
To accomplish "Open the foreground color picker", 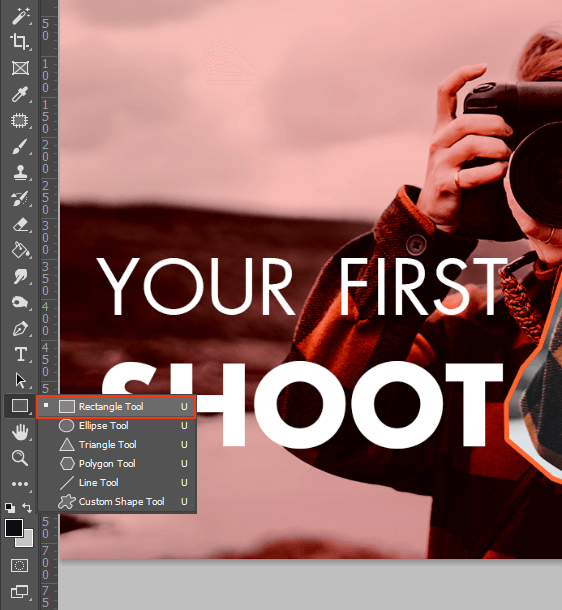I will (12, 528).
